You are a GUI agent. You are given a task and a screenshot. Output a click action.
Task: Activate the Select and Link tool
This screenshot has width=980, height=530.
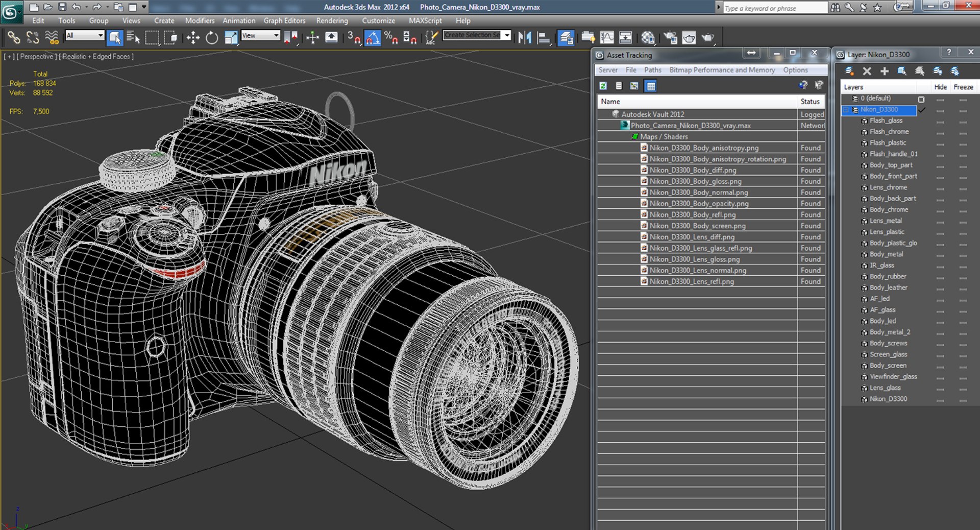point(14,37)
